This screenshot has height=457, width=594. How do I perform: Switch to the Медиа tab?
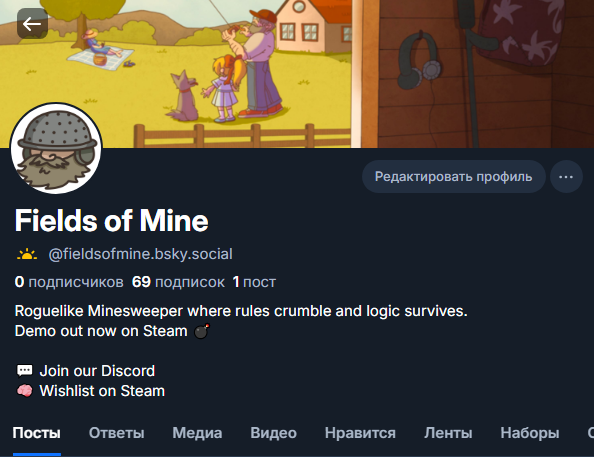(x=197, y=433)
